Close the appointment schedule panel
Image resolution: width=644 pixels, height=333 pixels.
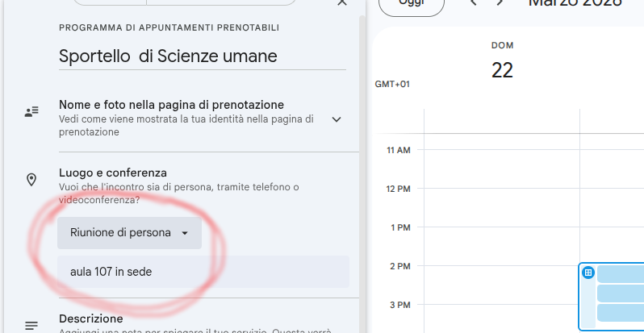pos(341,2)
